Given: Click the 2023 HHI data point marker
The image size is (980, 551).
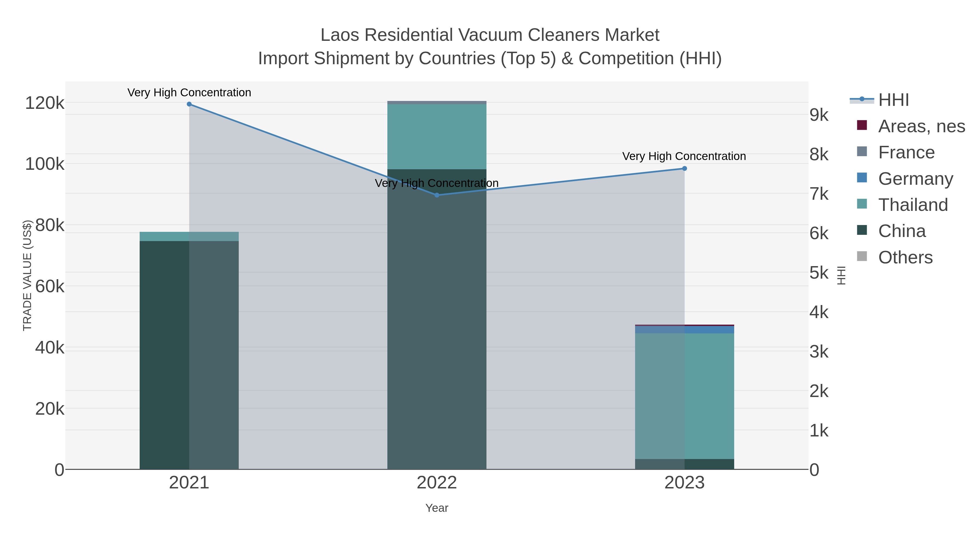Looking at the screenshot, I should tap(684, 168).
